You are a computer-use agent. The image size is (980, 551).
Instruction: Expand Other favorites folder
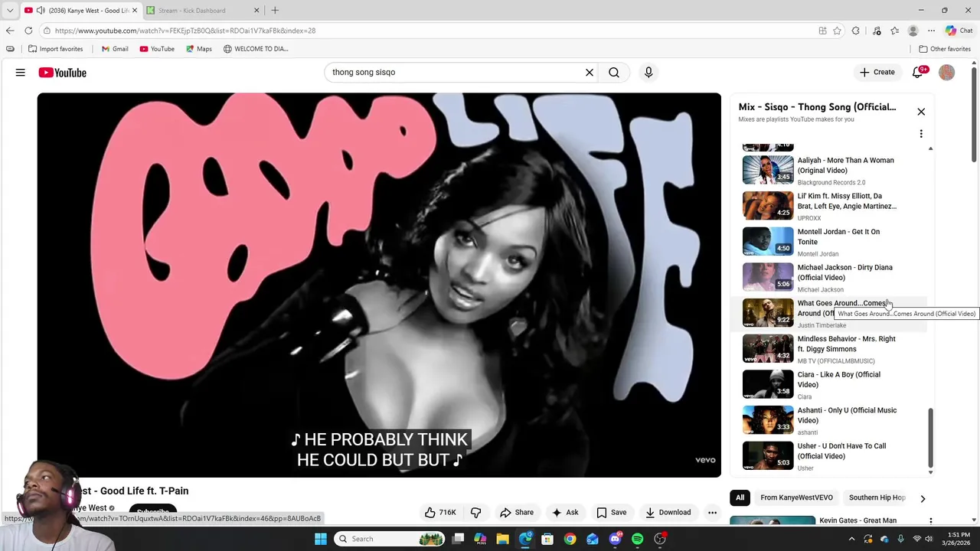(x=945, y=49)
